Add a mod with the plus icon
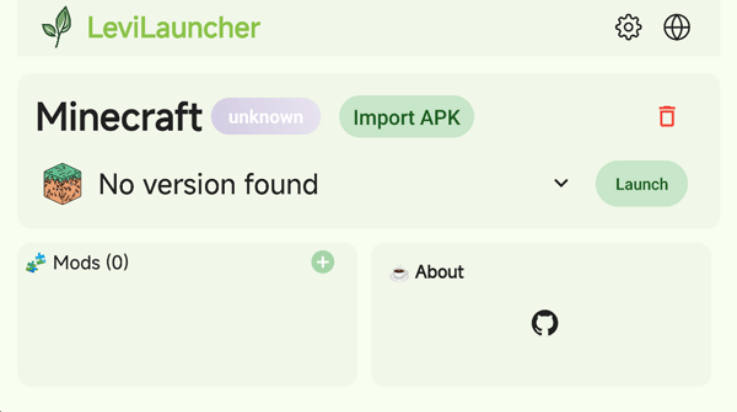 coord(322,262)
